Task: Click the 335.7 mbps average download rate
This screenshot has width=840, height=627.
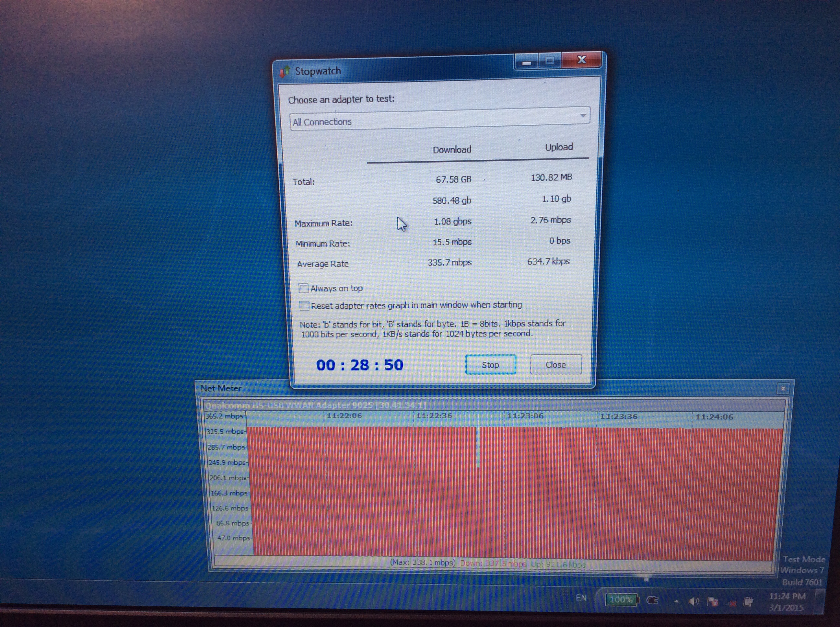Action: [449, 262]
